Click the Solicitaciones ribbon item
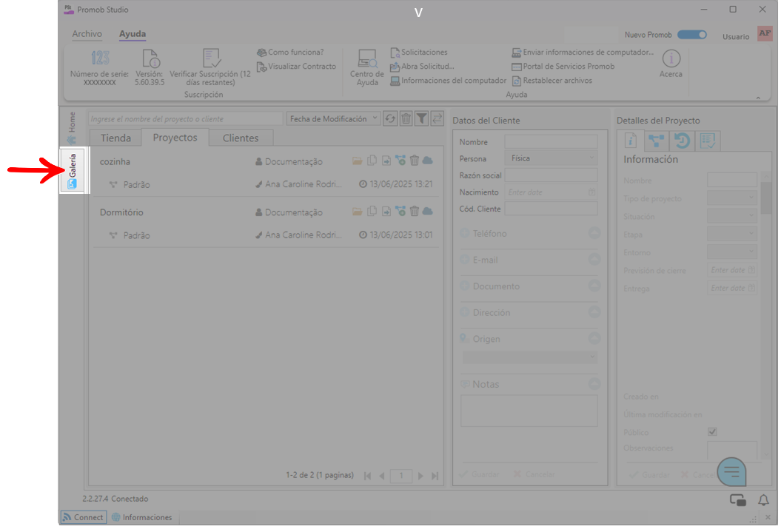Screen dimensions: 781x532 (x=419, y=53)
